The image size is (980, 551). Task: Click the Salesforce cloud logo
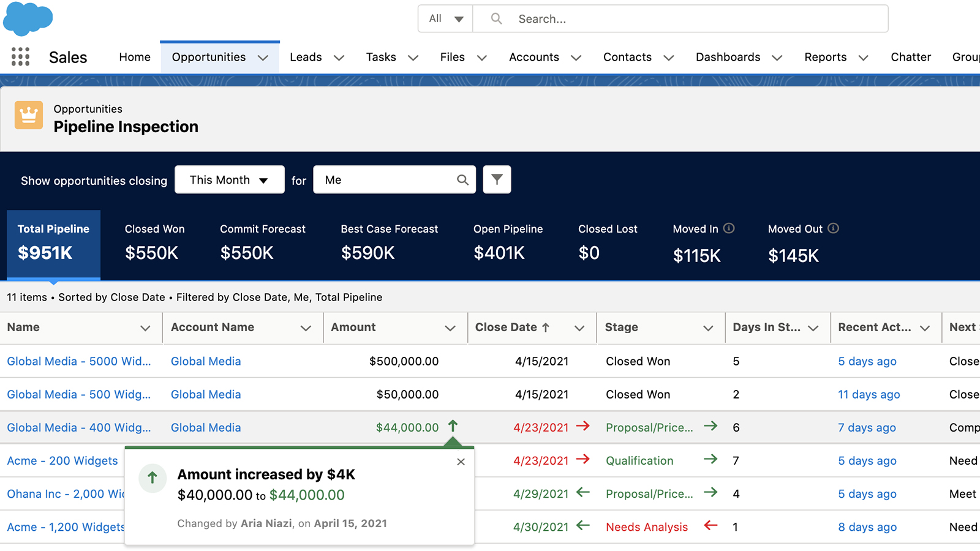(28, 18)
